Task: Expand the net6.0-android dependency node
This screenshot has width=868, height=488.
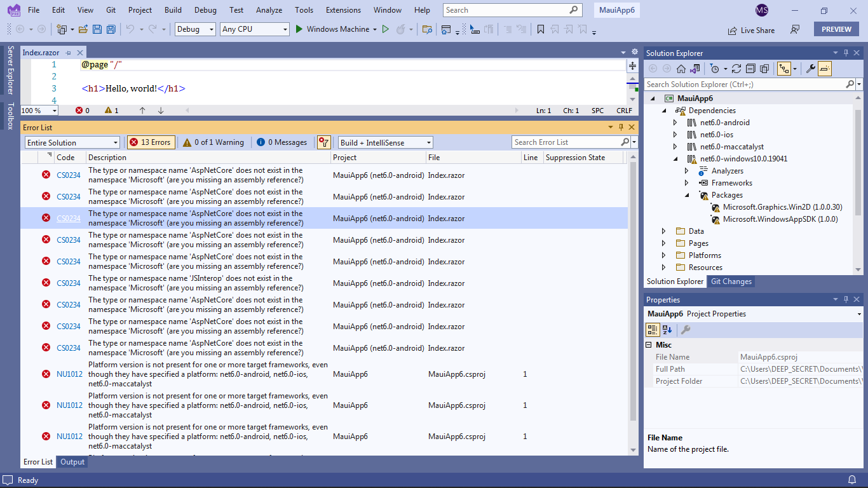Action: click(675, 123)
